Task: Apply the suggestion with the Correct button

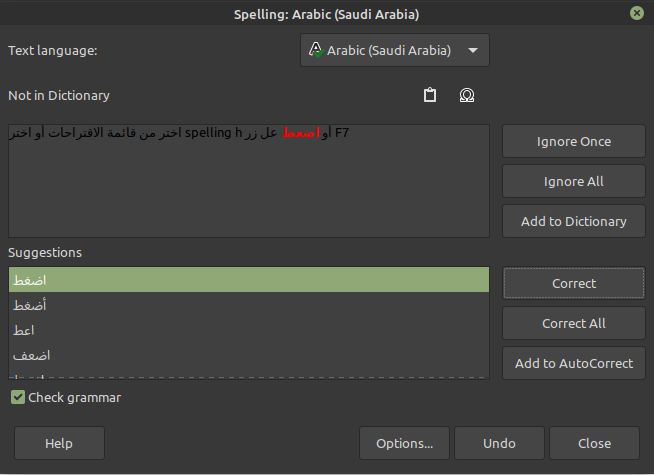Action: point(573,283)
